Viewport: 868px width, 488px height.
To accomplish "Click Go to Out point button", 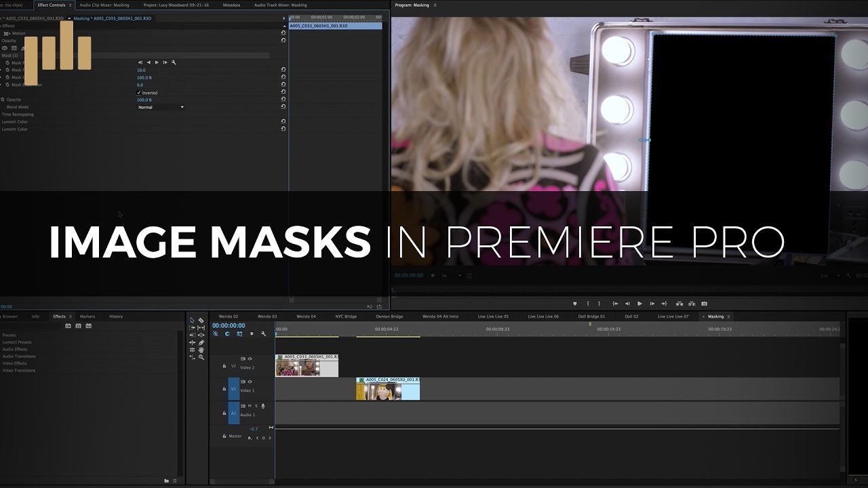I will [664, 304].
